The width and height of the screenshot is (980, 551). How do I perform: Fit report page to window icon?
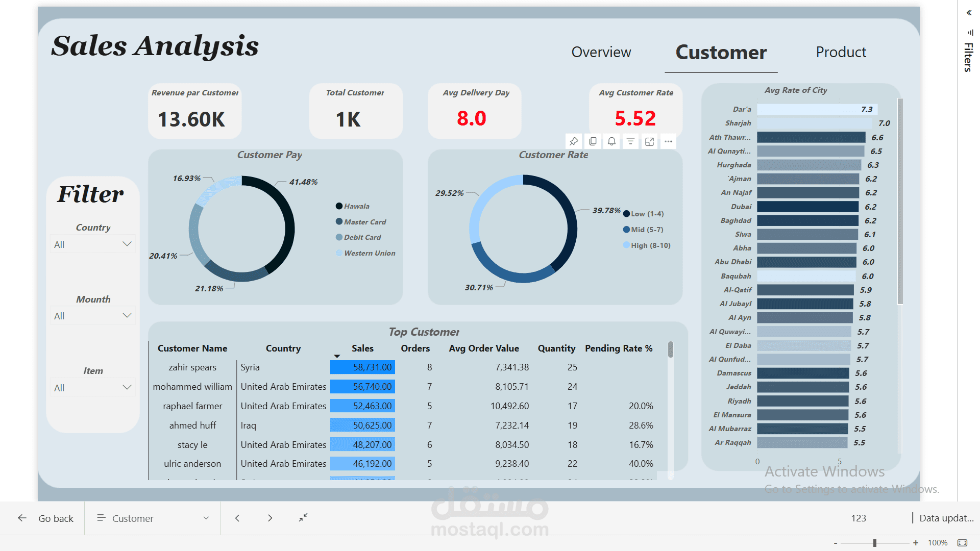point(962,543)
